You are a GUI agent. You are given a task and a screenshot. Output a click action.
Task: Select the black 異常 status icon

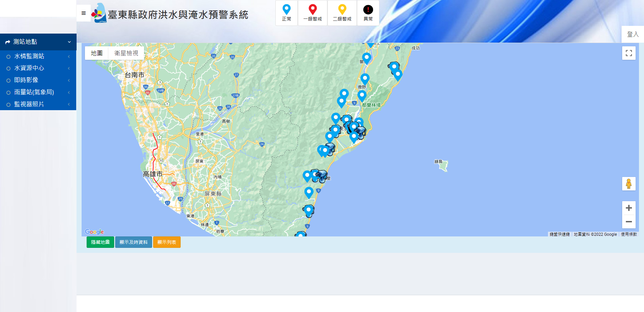point(368,13)
